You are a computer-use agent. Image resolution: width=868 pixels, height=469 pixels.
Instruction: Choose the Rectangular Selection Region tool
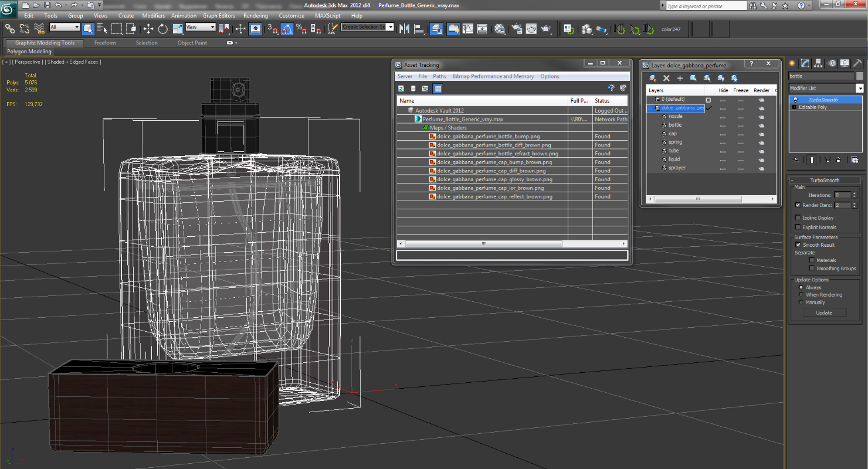point(117,28)
